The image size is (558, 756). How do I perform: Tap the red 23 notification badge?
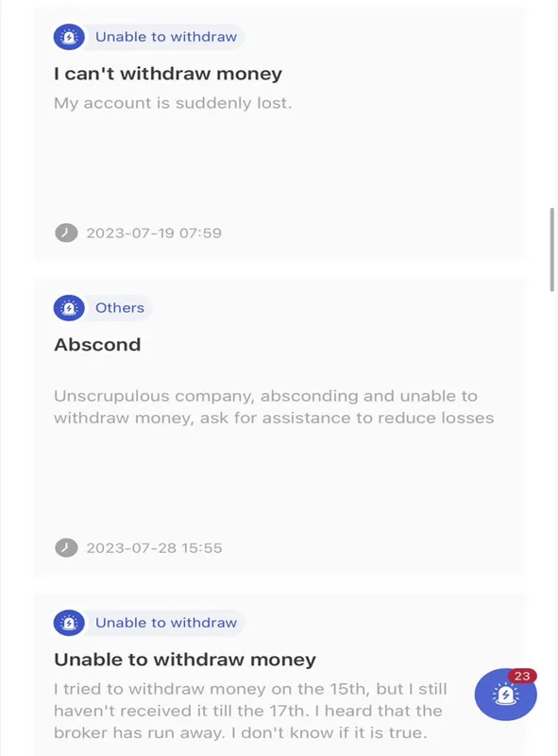(x=522, y=676)
